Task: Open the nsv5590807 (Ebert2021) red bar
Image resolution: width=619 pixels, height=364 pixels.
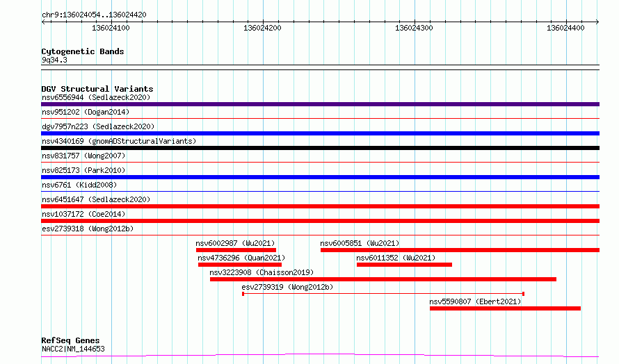Action: pyautogui.click(x=506, y=308)
